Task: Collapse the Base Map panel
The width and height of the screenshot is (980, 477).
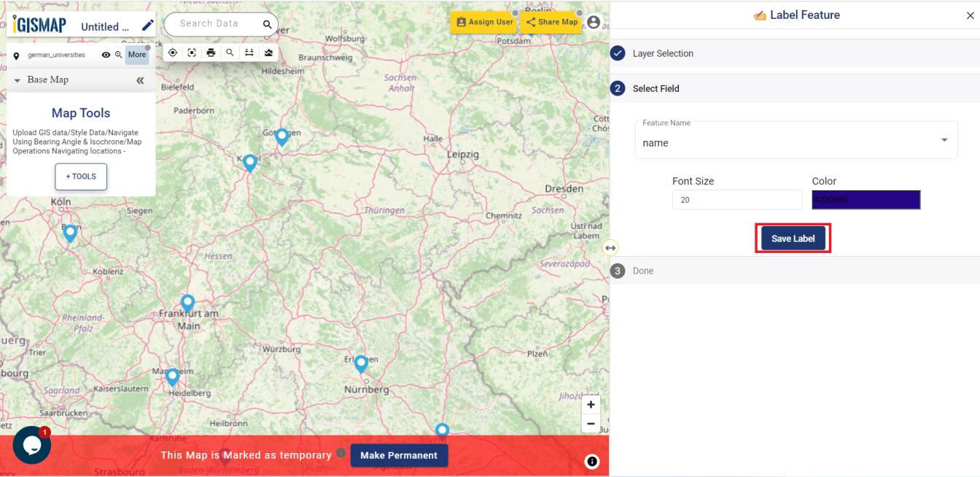Action: (141, 80)
